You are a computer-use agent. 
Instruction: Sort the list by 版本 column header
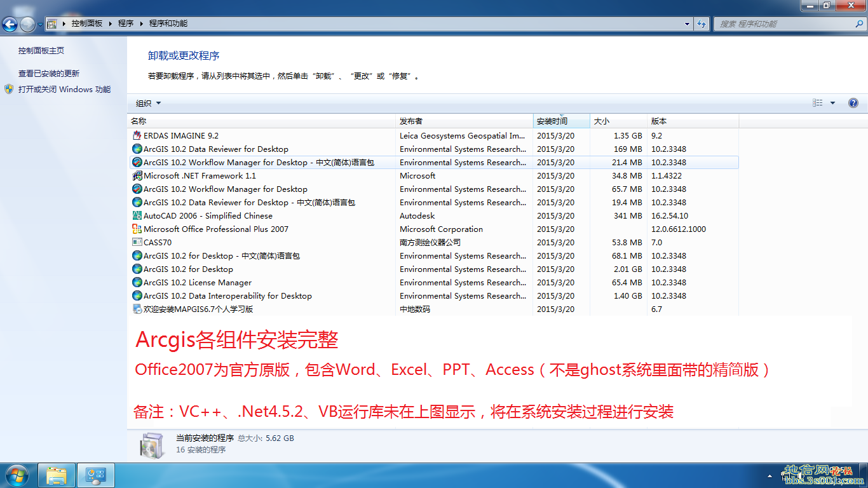693,121
